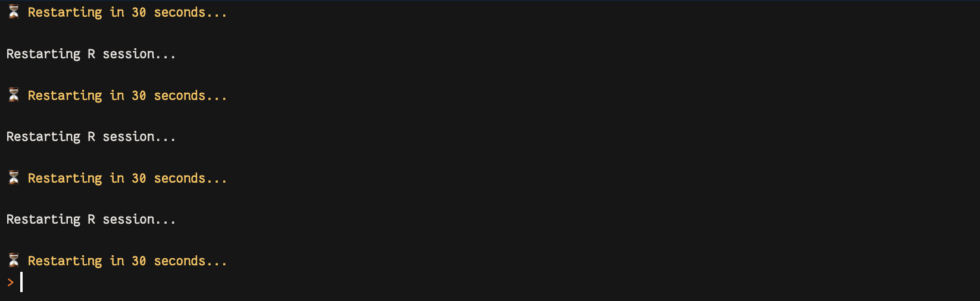
Task: Click the number 30 in the last yellow line
Action: pos(139,261)
